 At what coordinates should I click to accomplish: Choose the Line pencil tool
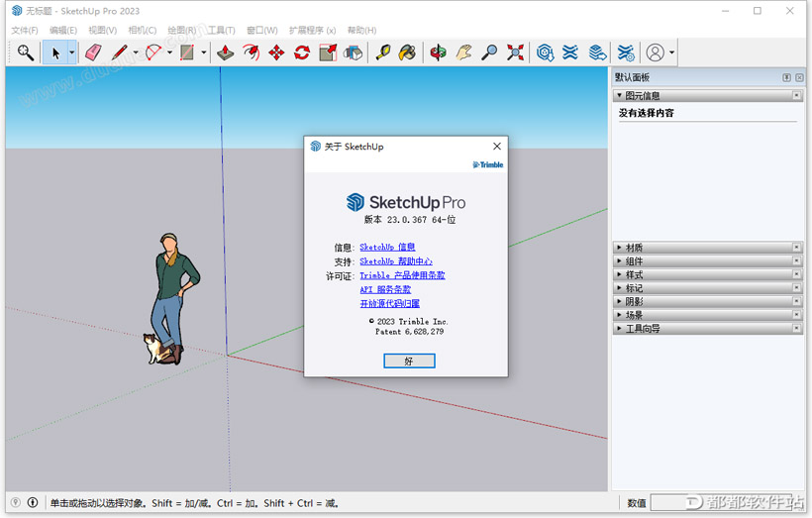[120, 52]
